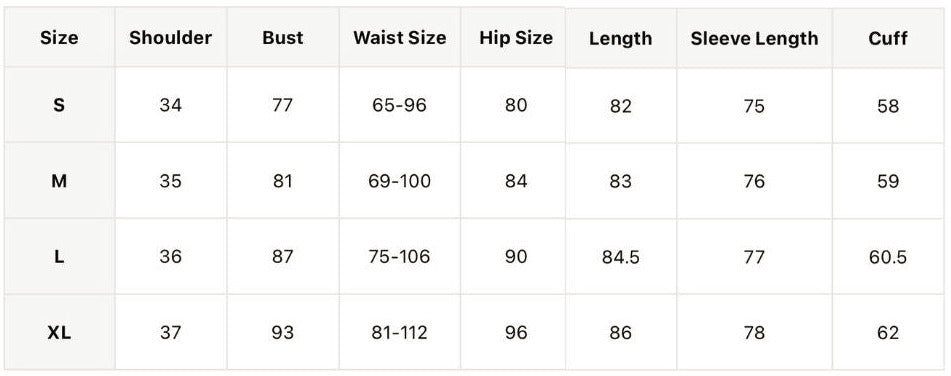Select cuff value 60.5
Image resolution: width=951 pixels, height=376 pixels.
click(x=888, y=258)
